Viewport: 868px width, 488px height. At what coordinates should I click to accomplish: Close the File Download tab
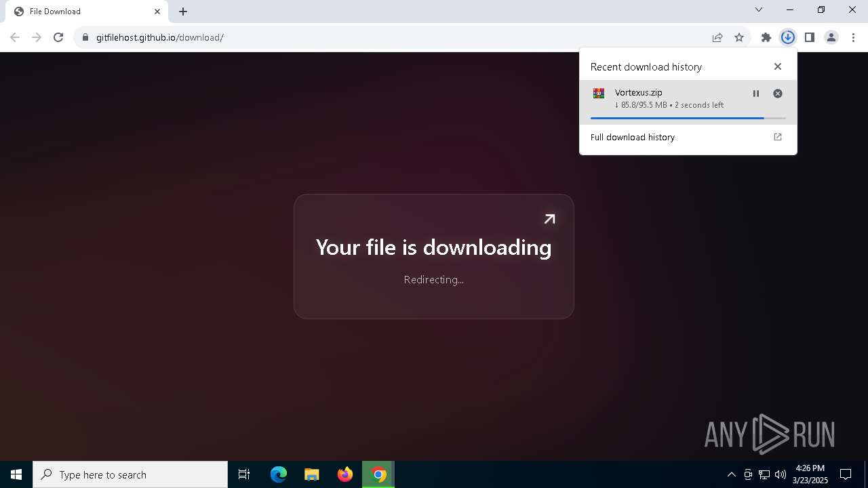[x=157, y=12]
